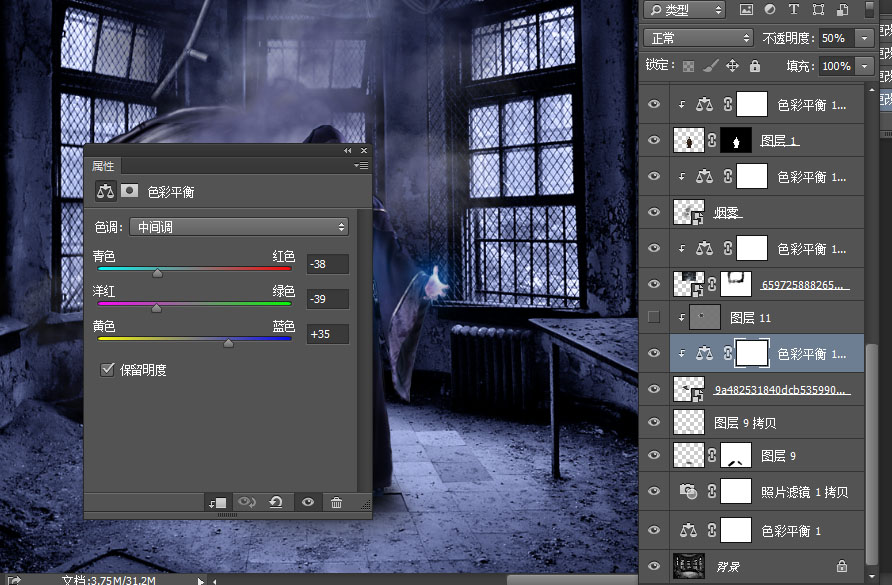The width and height of the screenshot is (892, 585).
Task: Hide the 图层 9 拷贝 layer
Action: tap(654, 422)
